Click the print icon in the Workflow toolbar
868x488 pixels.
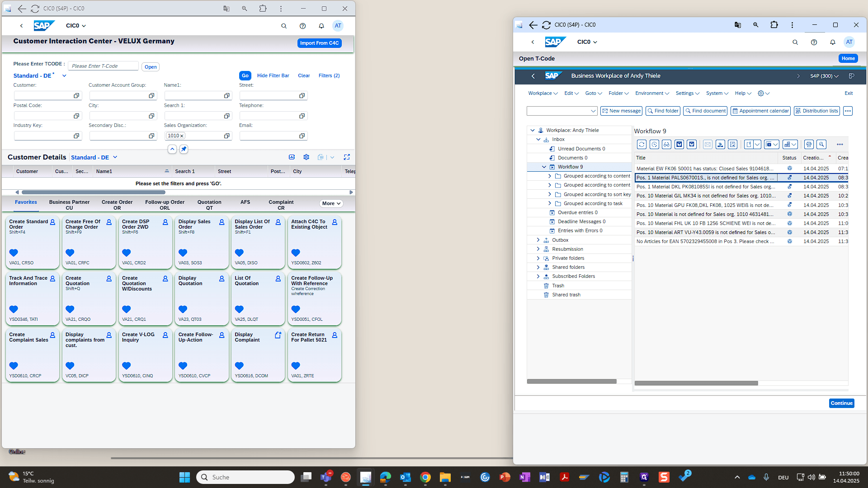[809, 145]
